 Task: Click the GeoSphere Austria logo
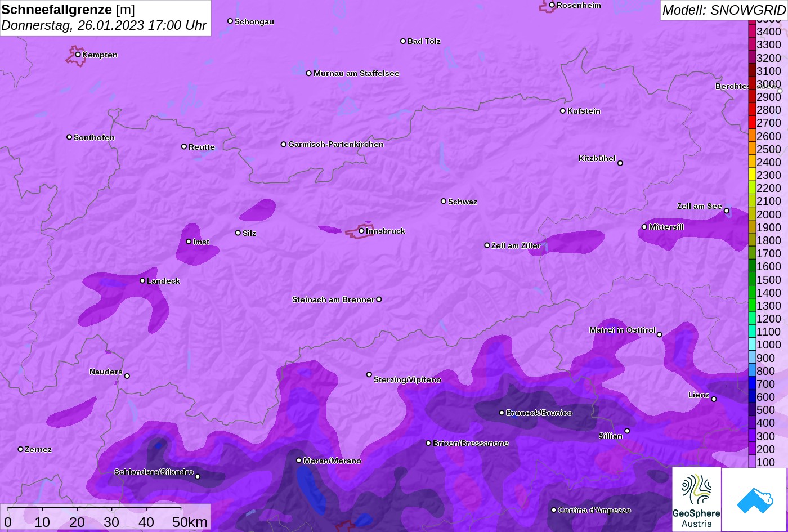[697, 499]
